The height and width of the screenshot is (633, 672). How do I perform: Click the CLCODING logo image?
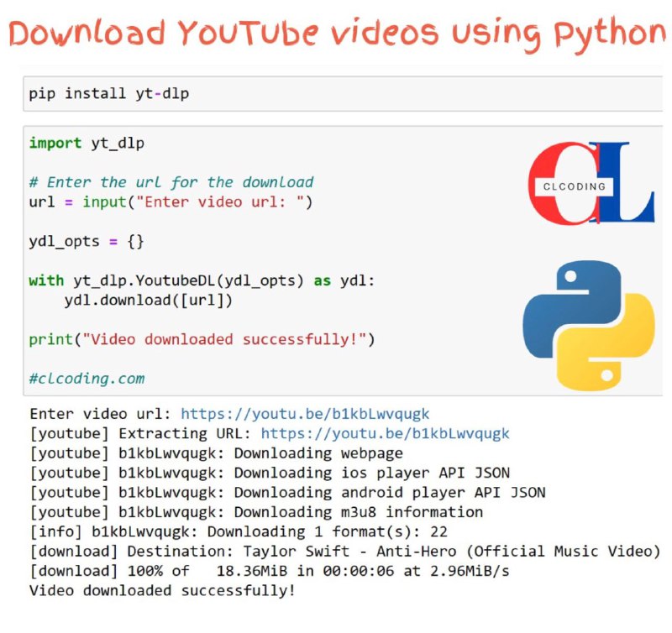coord(591,183)
